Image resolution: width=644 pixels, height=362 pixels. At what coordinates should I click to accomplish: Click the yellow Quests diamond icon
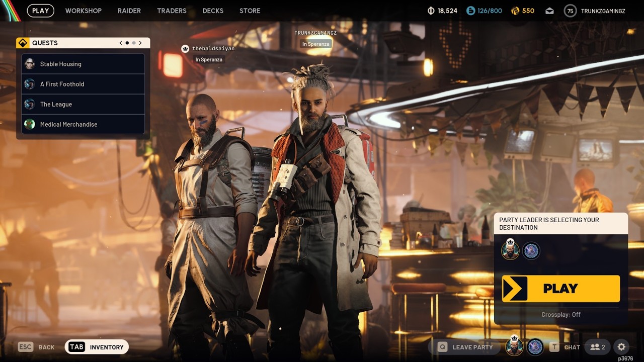(x=22, y=43)
